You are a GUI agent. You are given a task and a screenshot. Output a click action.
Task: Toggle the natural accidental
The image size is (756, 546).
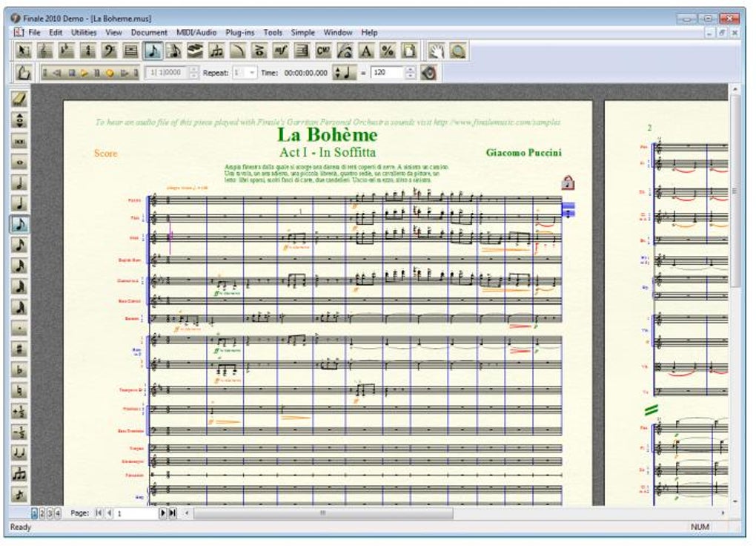point(19,390)
